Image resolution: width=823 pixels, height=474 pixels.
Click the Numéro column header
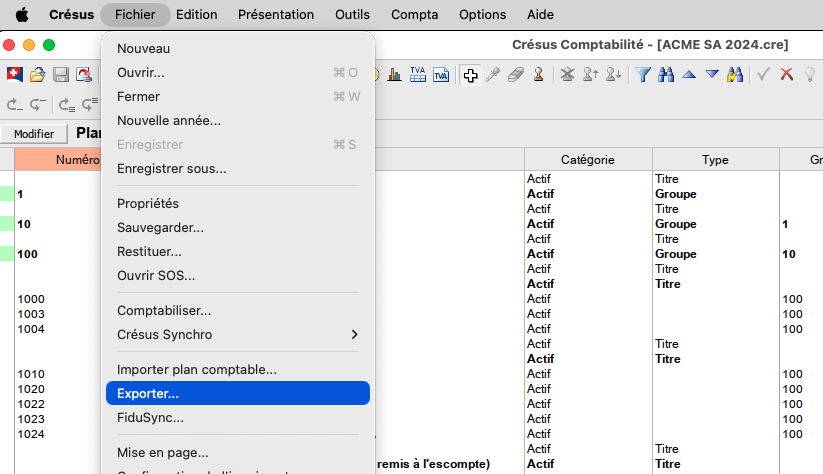click(x=58, y=160)
